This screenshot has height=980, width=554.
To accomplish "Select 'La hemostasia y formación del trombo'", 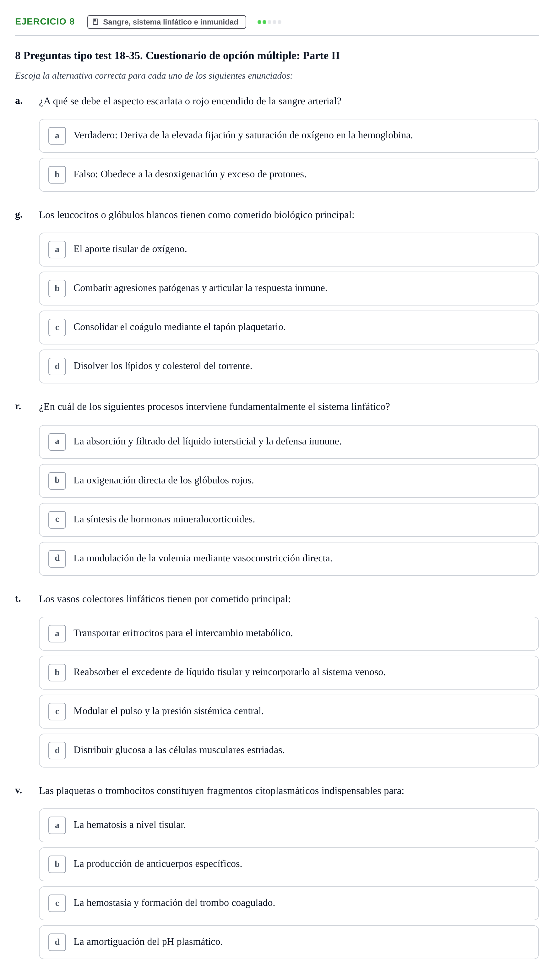I will coord(289,904).
